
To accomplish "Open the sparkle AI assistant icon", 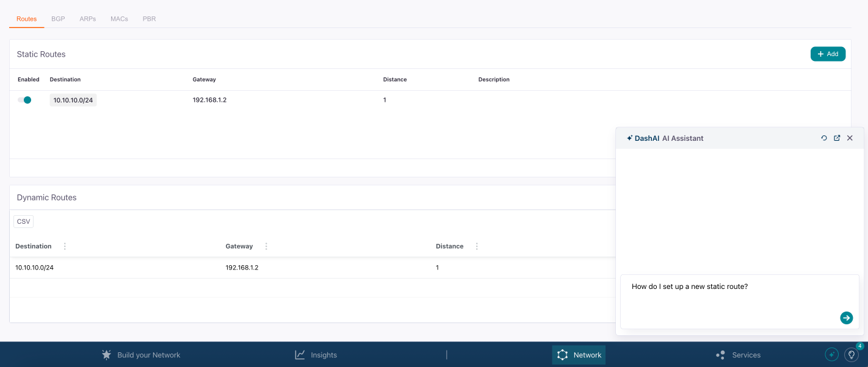I will [831, 354].
